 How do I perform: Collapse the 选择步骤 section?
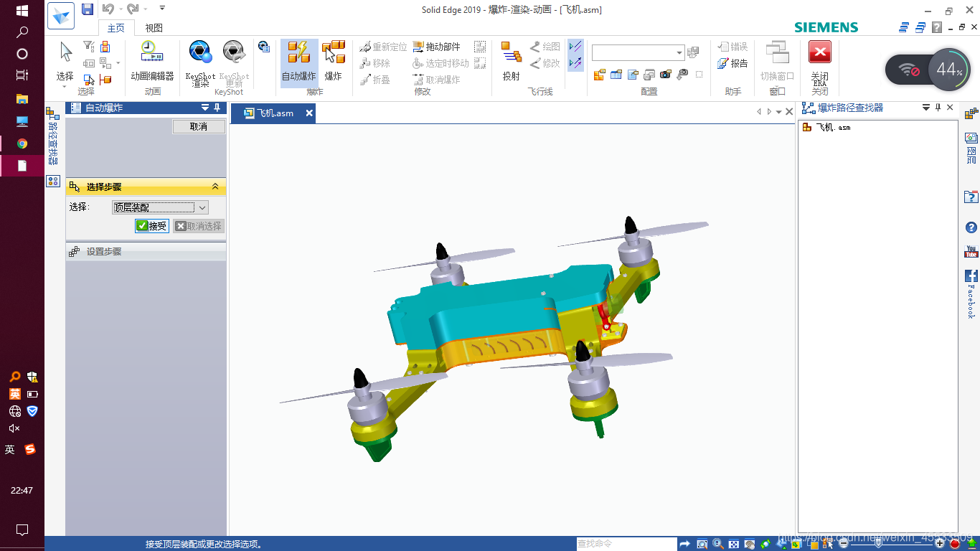pos(215,187)
